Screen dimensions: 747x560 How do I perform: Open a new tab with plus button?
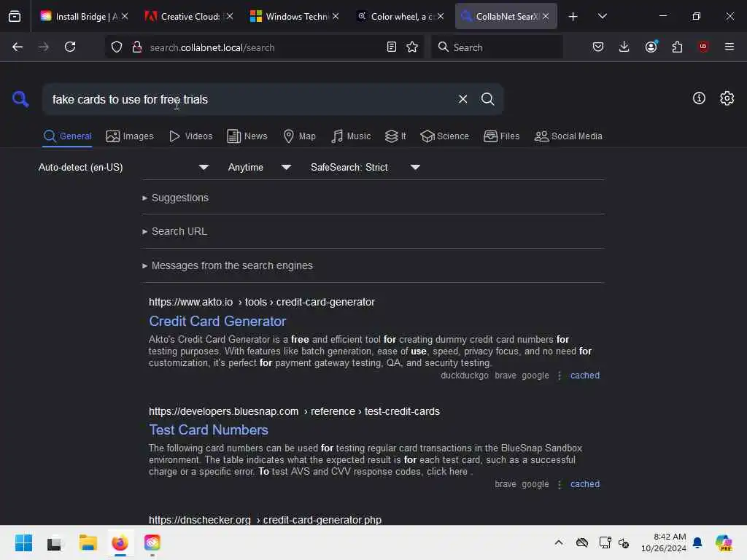click(x=573, y=17)
